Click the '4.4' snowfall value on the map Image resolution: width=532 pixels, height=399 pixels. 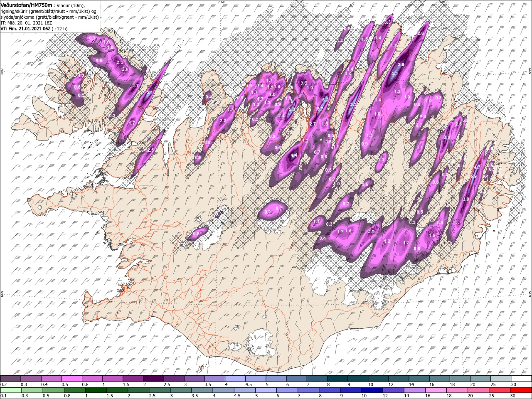pyautogui.click(x=294, y=155)
